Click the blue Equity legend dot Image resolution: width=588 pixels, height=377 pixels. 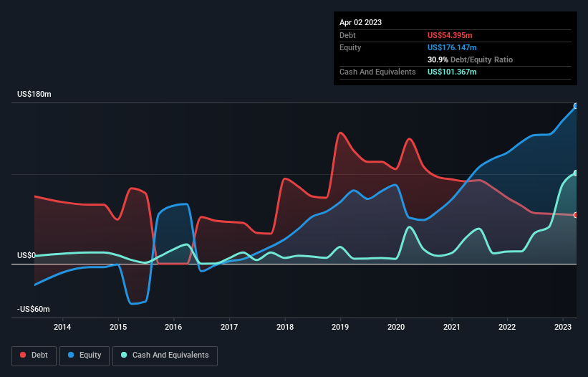(x=71, y=355)
